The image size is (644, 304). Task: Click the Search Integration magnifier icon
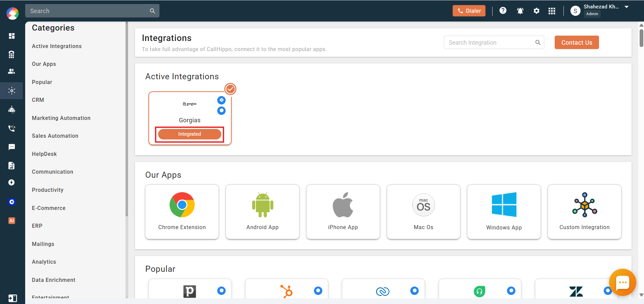538,42
